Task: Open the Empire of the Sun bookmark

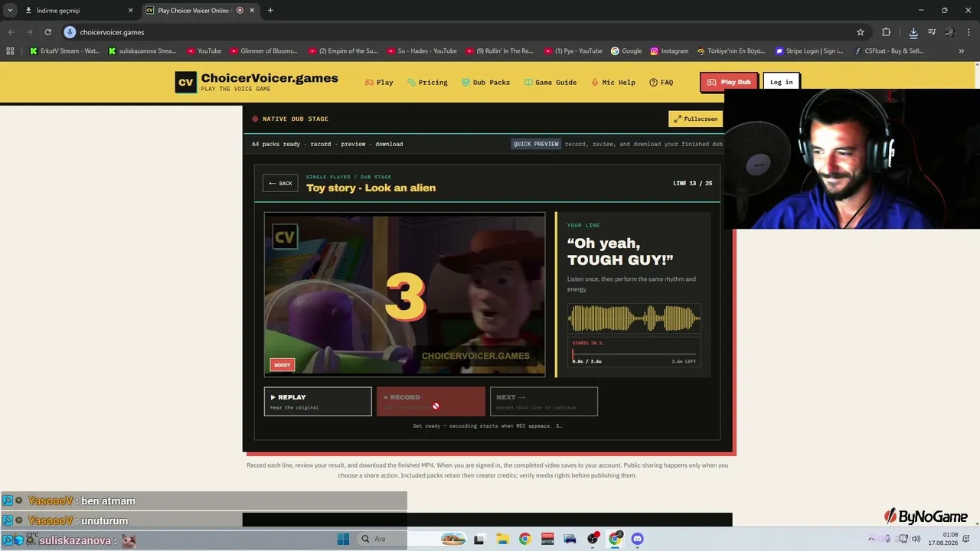Action: [343, 51]
